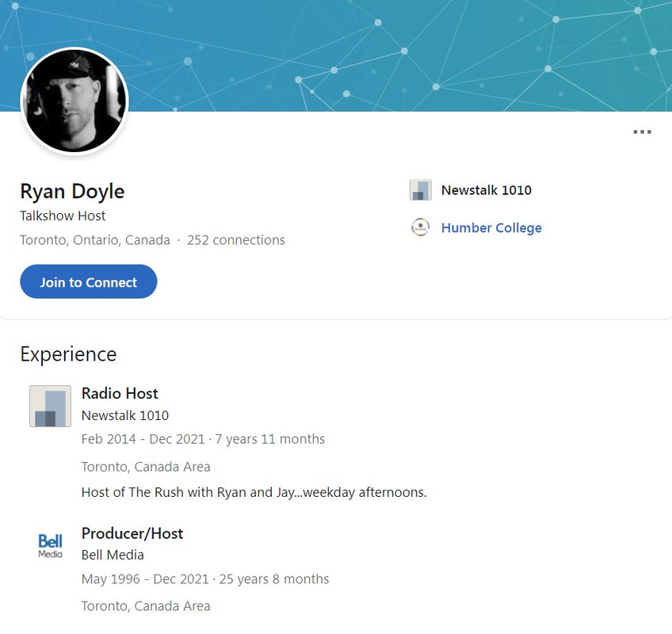The width and height of the screenshot is (672, 634).
Task: Click the Humber College logo icon
Action: click(x=421, y=227)
